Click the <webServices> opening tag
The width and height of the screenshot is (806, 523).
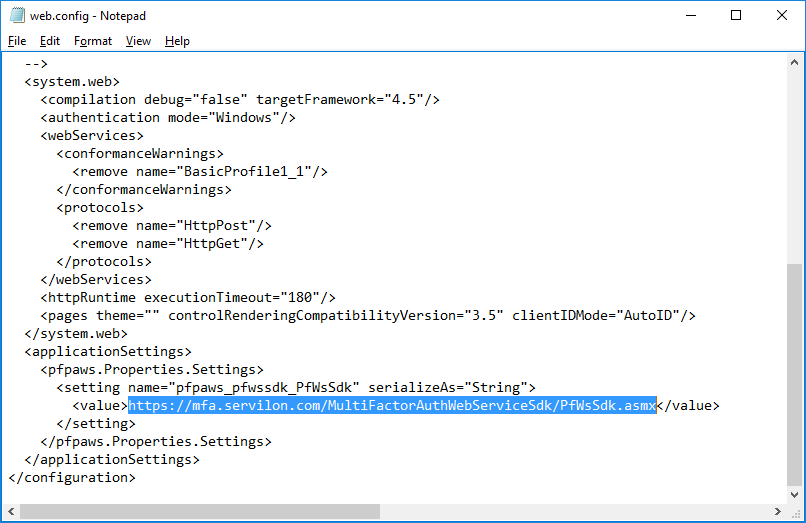point(92,135)
